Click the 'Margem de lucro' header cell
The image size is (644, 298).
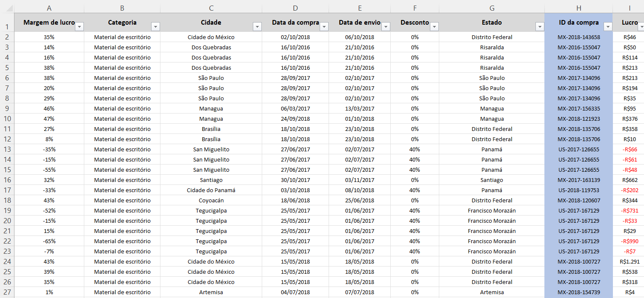coord(49,23)
